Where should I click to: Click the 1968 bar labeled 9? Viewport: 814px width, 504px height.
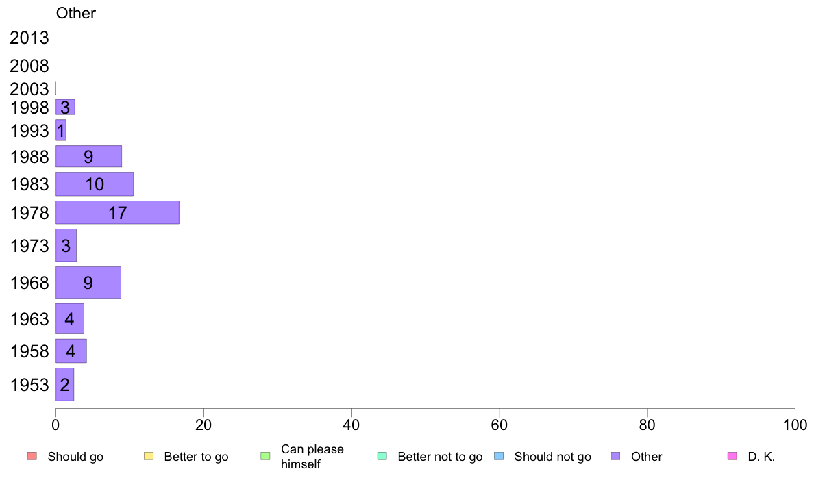click(88, 282)
